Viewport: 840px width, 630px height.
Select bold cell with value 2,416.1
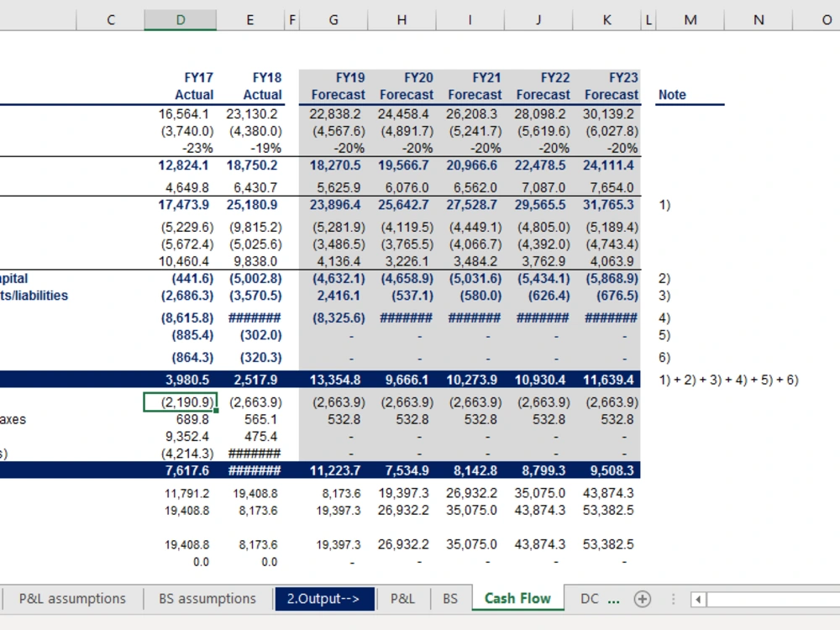tap(338, 296)
